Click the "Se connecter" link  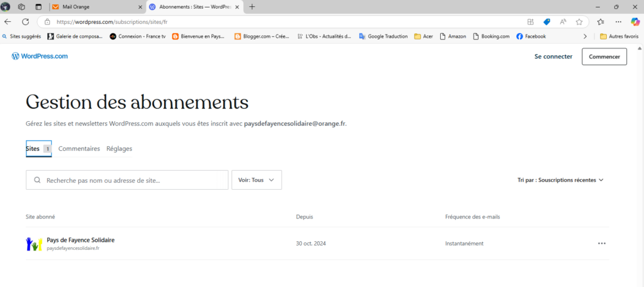553,57
